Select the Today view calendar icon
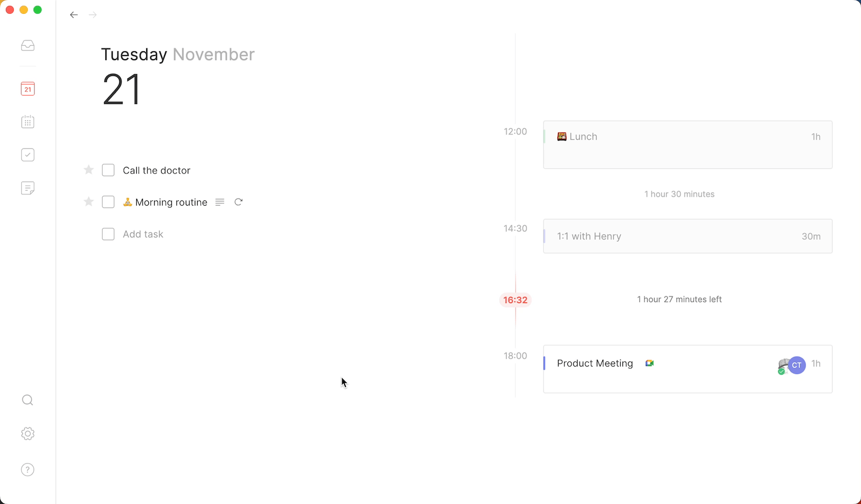 click(28, 89)
